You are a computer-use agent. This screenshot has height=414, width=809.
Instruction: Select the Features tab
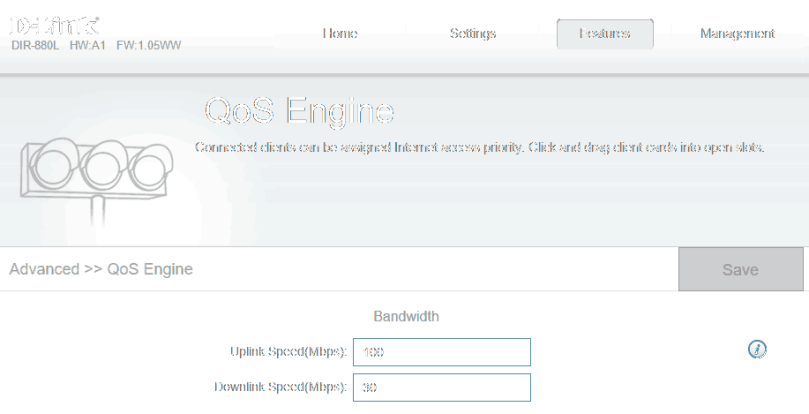(x=605, y=34)
